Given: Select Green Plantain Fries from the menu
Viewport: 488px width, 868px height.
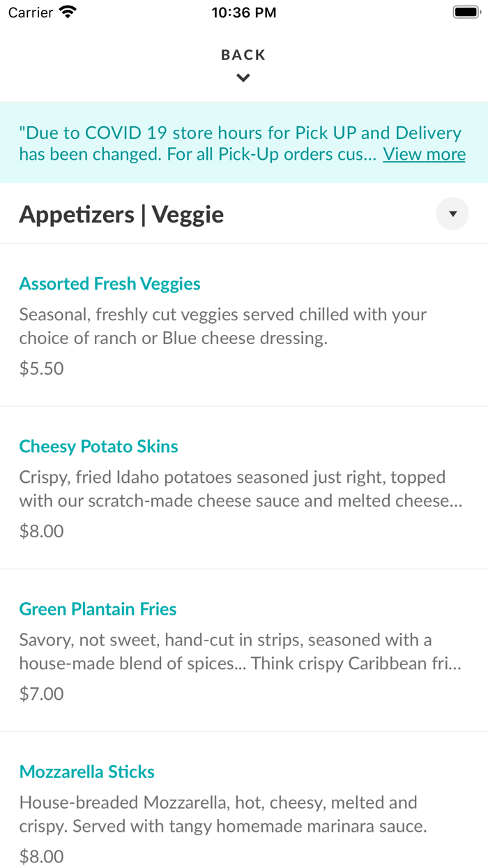Looking at the screenshot, I should pos(98,608).
